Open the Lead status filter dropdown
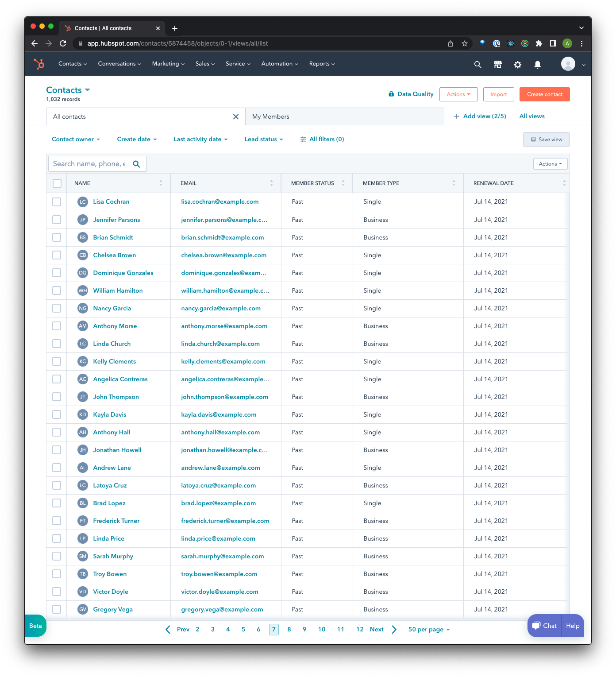This screenshot has width=616, height=677. 263,139
